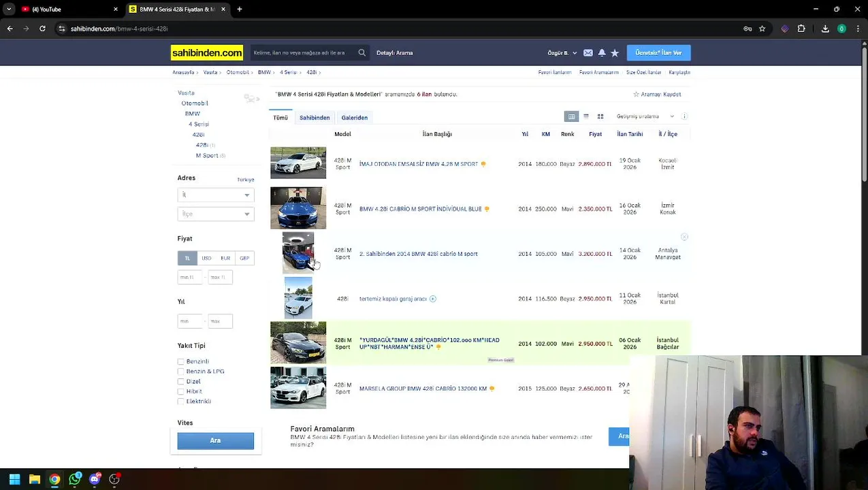Select GBP currency toggle
This screenshot has height=490, width=868.
[x=244, y=258]
